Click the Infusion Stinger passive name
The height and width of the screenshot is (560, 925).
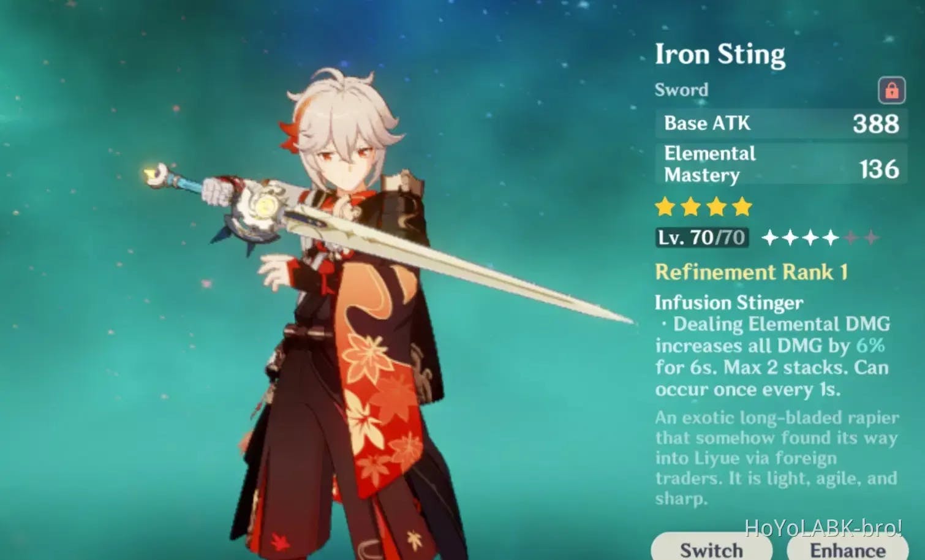pyautogui.click(x=729, y=303)
